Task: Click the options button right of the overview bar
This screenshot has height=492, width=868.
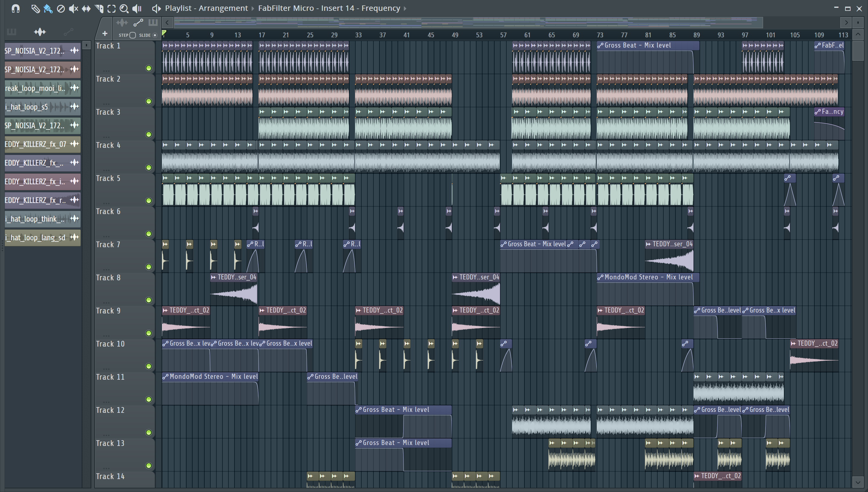Action: (858, 23)
